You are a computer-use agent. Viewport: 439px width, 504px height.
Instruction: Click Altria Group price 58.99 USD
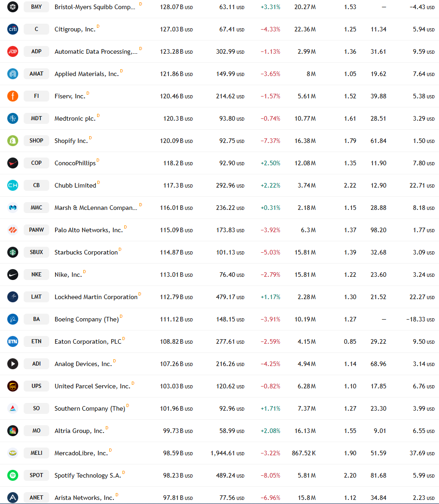click(232, 431)
